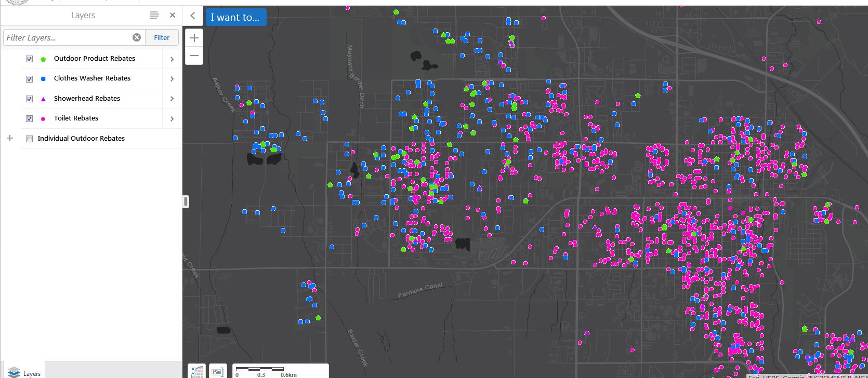Open the coordinates tool at map bottom

pos(196,371)
